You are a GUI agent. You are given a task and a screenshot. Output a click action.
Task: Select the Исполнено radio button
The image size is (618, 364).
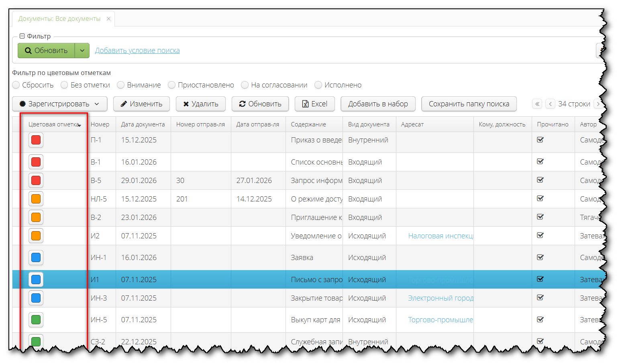click(318, 85)
